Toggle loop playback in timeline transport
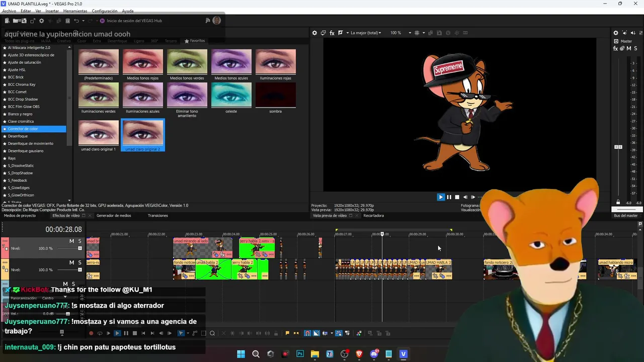Screen dimensions: 644x362 coord(100,333)
